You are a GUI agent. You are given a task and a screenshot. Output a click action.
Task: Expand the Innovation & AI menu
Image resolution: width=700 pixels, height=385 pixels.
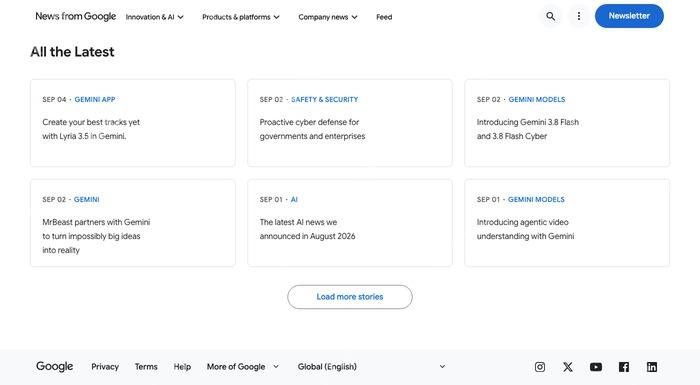click(154, 17)
